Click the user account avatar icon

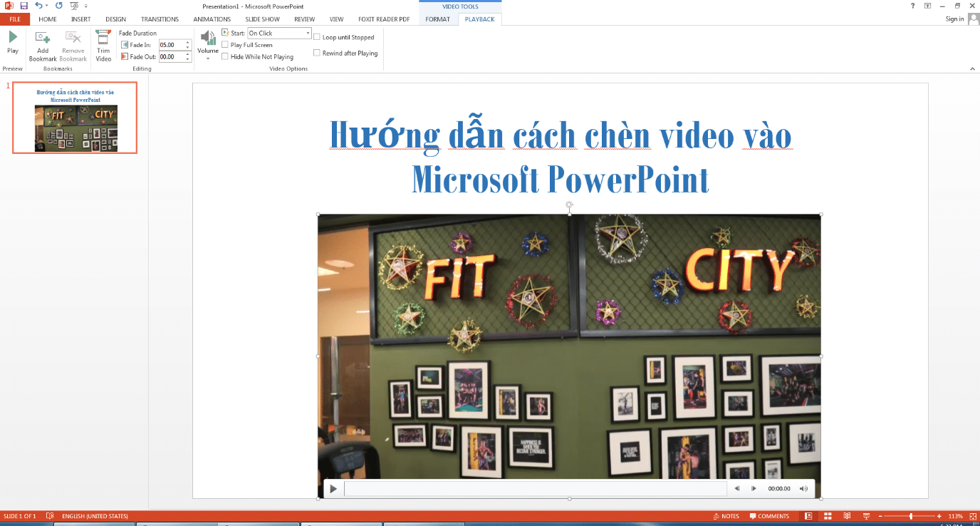point(973,19)
